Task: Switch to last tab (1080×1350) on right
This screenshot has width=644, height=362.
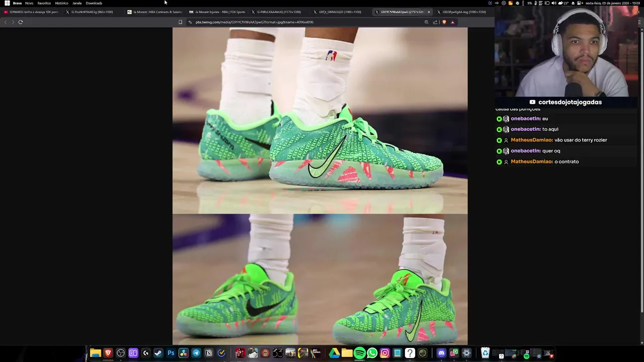Action: click(x=464, y=12)
